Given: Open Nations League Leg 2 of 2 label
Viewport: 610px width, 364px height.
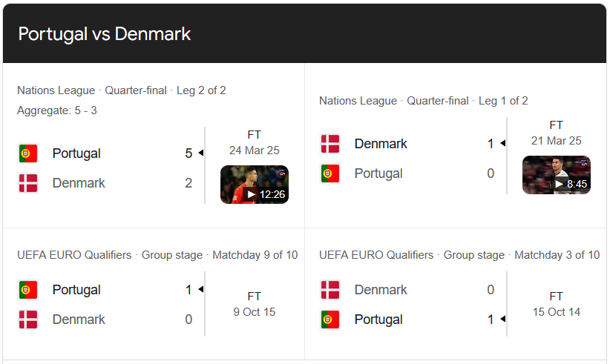Looking at the screenshot, I should tap(122, 90).
